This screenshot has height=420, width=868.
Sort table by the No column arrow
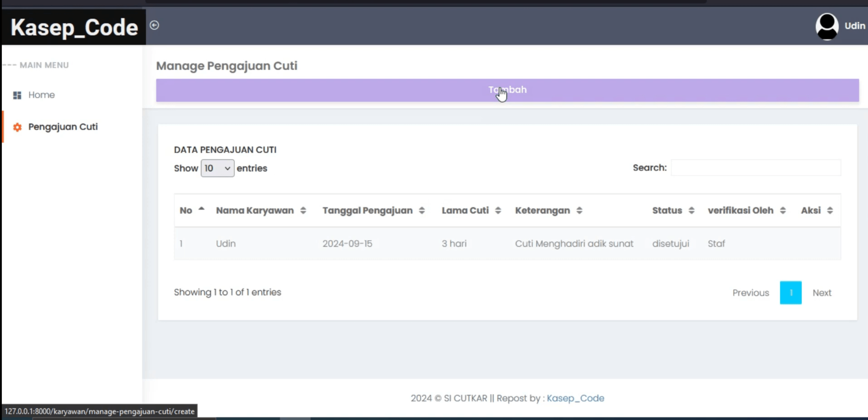(x=201, y=209)
